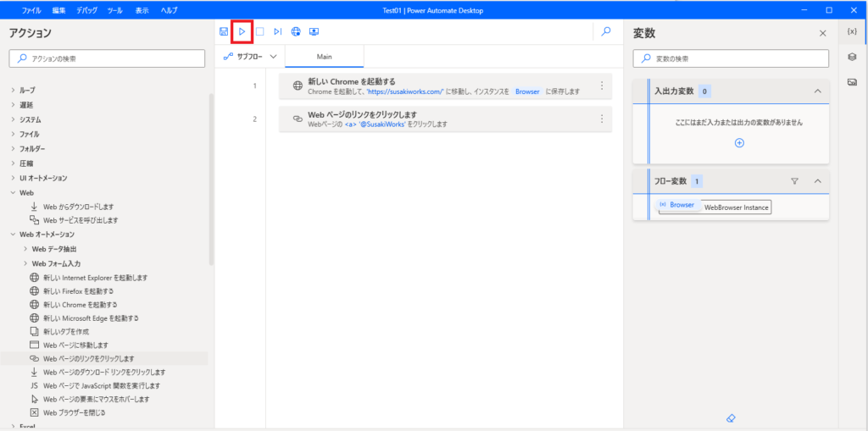Image resolution: width=868 pixels, height=431 pixels.
Task: Click the Stop flow square icon
Action: pyautogui.click(x=259, y=32)
